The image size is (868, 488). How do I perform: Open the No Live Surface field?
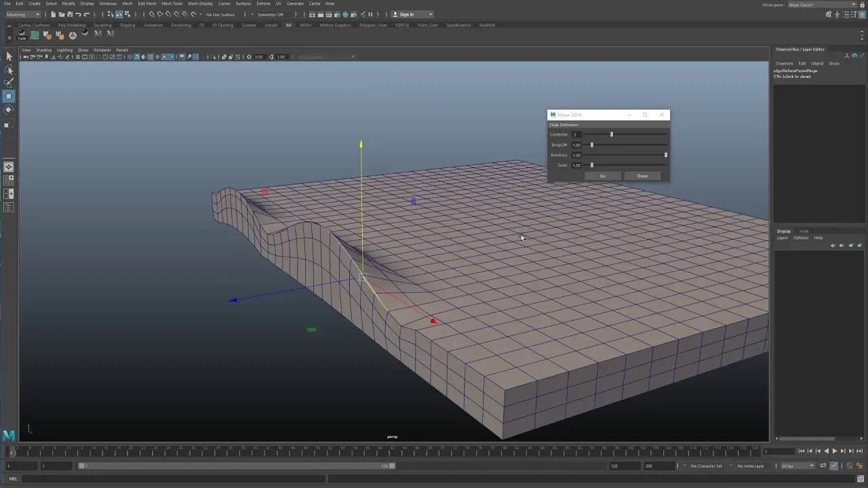coord(221,14)
